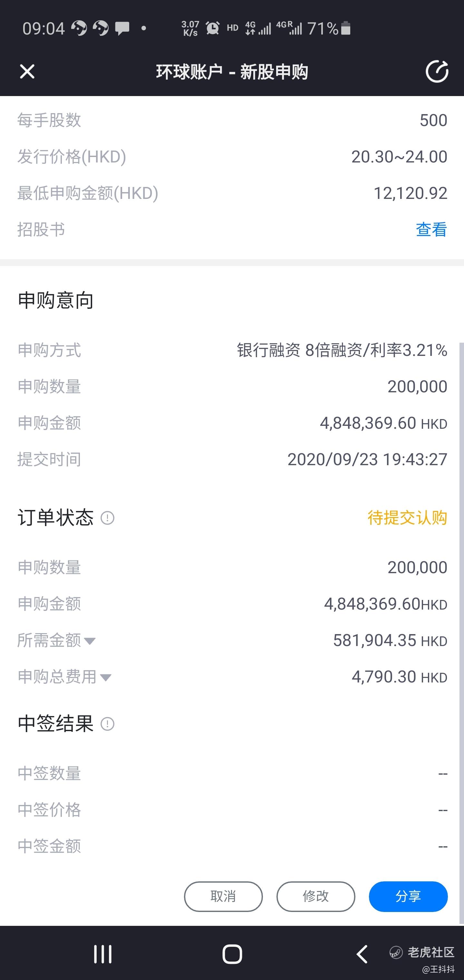This screenshot has width=464, height=980.
Task: Tap the page scrollbar on right edge
Action: tap(461, 633)
